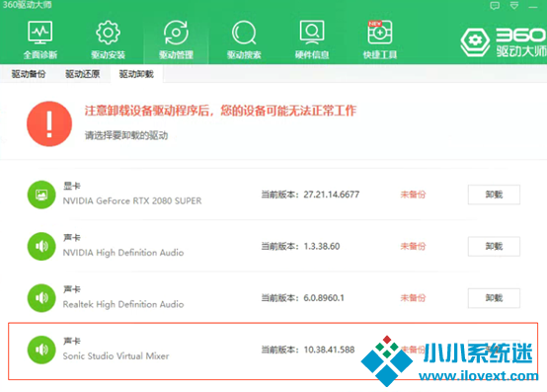Click the red uninstall warning headline

point(220,111)
